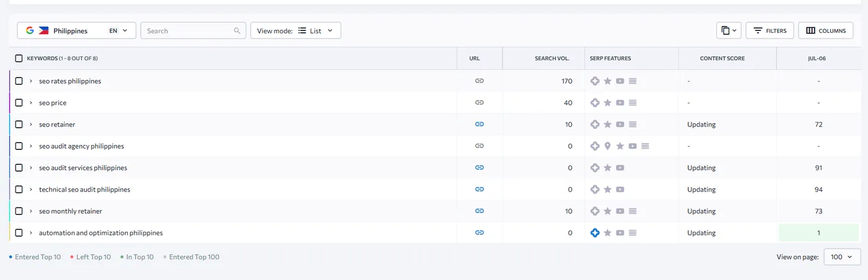The image size is (868, 280).
Task: Click the Left Top 10 legend item
Action: click(x=91, y=257)
